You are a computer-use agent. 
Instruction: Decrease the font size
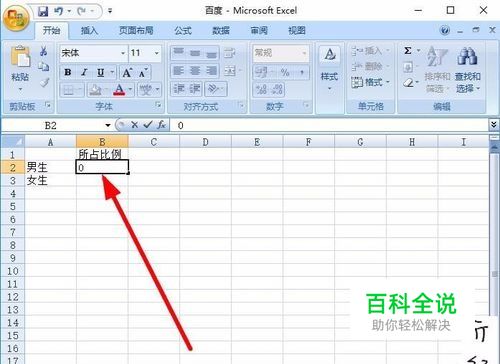coord(143,72)
